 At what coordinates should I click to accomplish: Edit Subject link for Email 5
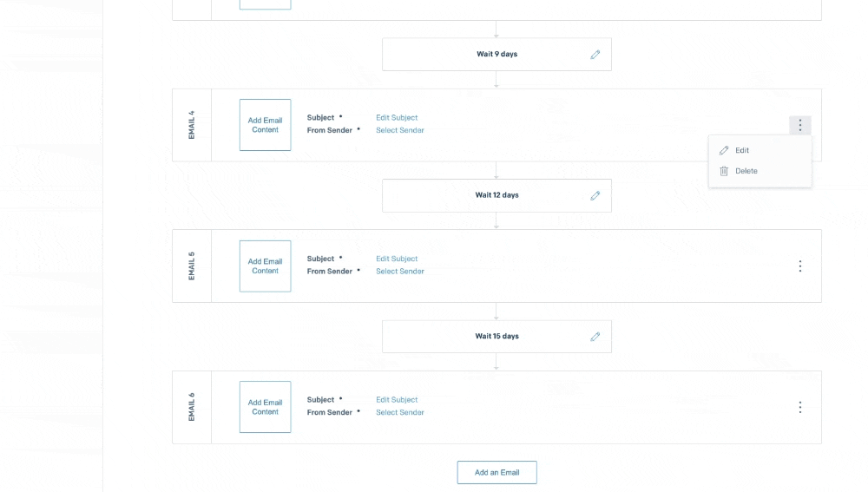(397, 259)
